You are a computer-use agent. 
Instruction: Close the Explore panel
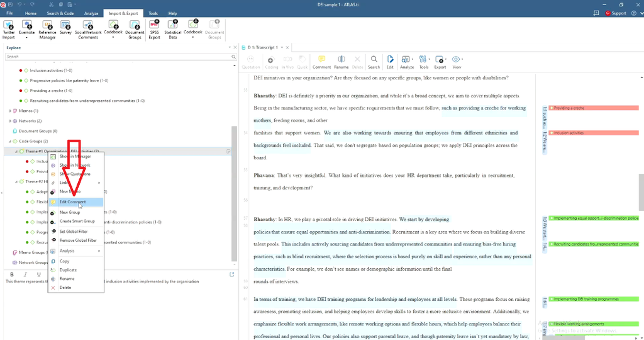pyautogui.click(x=235, y=48)
